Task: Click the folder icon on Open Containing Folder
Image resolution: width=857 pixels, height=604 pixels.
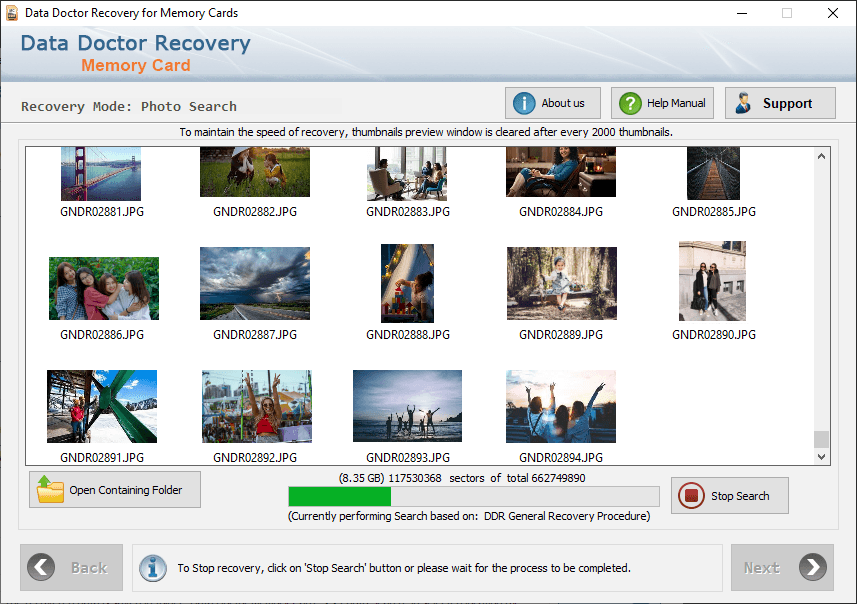Action: point(50,489)
